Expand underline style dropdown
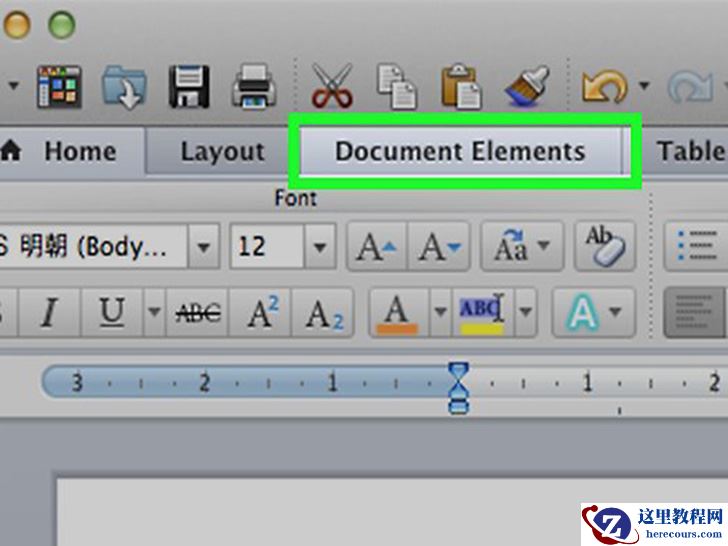 point(155,312)
